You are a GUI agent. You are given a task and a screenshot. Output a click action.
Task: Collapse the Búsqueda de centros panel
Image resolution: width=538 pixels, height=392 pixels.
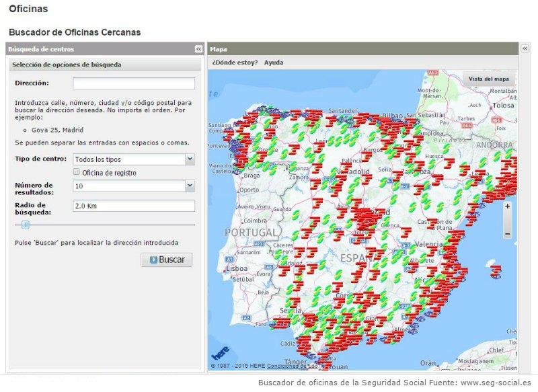[198, 49]
